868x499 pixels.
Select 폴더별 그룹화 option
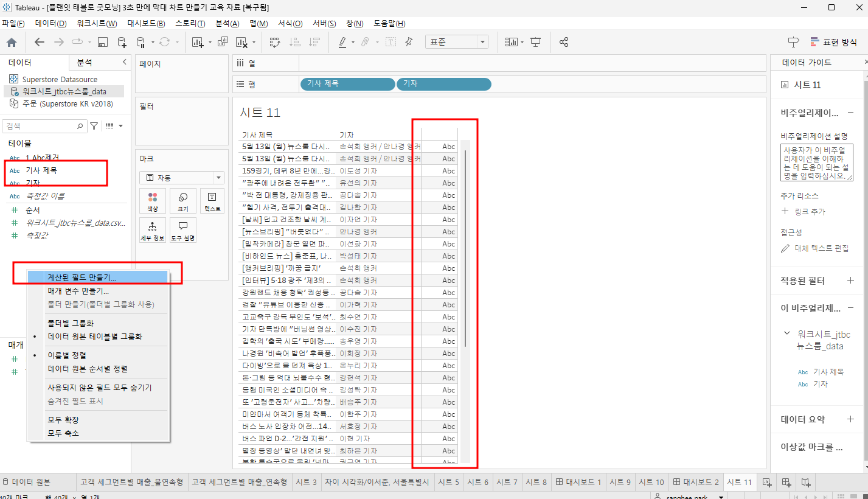click(98, 323)
